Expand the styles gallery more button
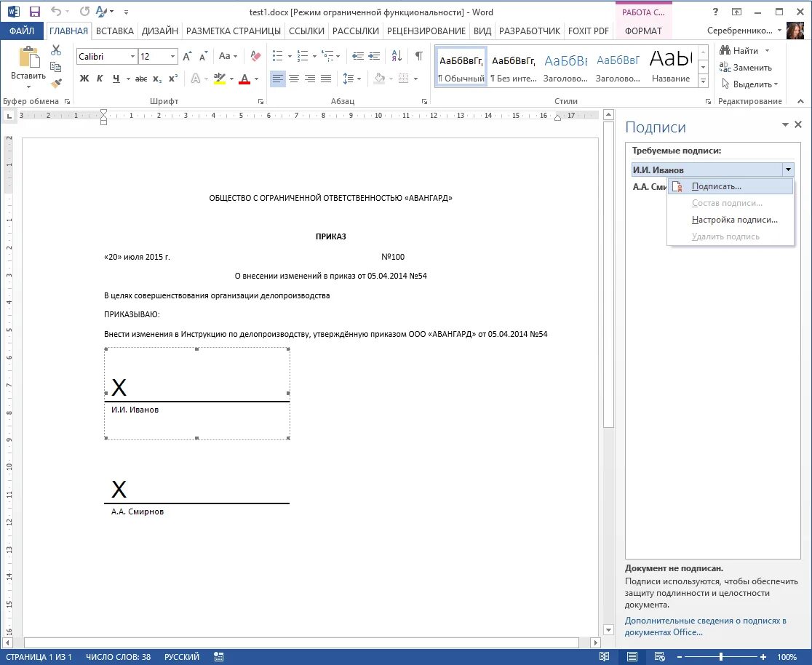Image resolution: width=812 pixels, height=665 pixels. pos(704,81)
